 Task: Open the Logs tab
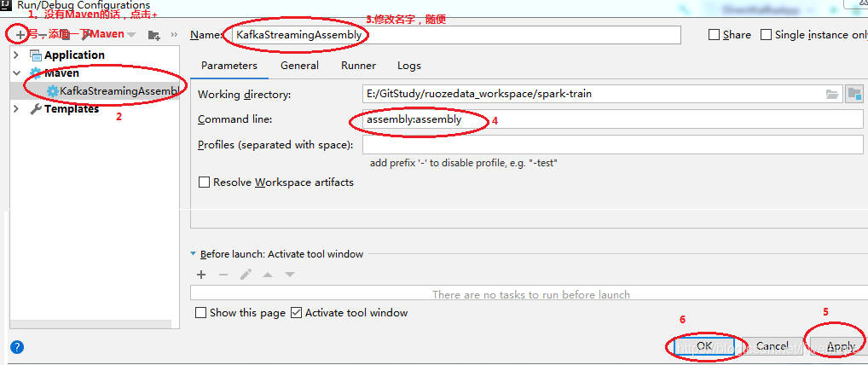pyautogui.click(x=409, y=66)
